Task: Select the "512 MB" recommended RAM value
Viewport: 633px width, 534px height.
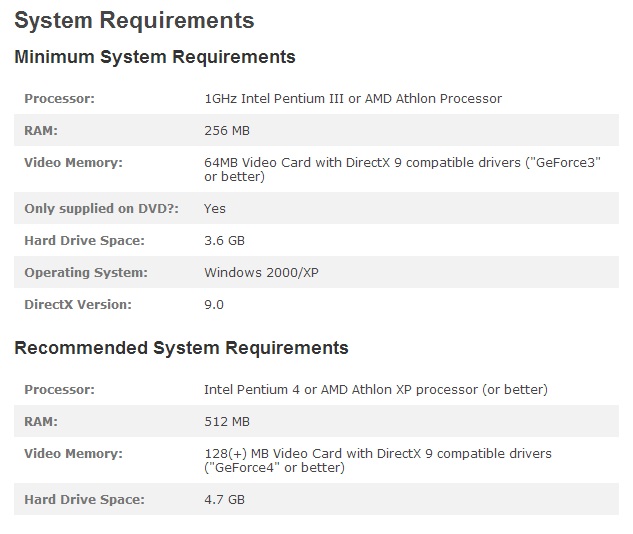Action: 227,422
